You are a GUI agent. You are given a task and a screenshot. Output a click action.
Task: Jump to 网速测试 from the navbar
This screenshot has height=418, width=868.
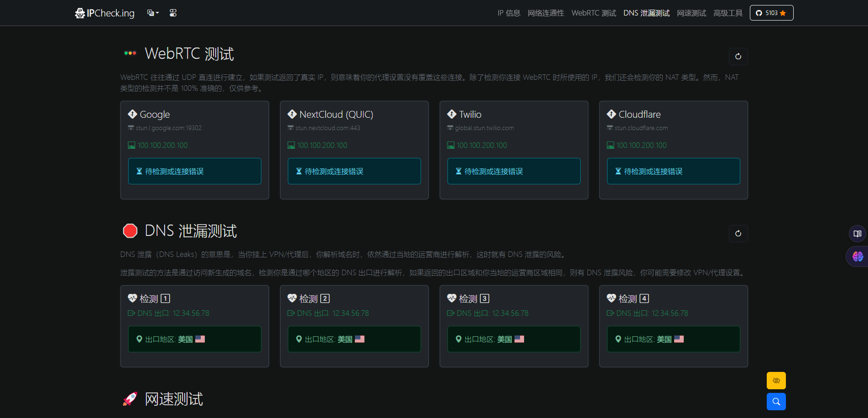point(691,13)
